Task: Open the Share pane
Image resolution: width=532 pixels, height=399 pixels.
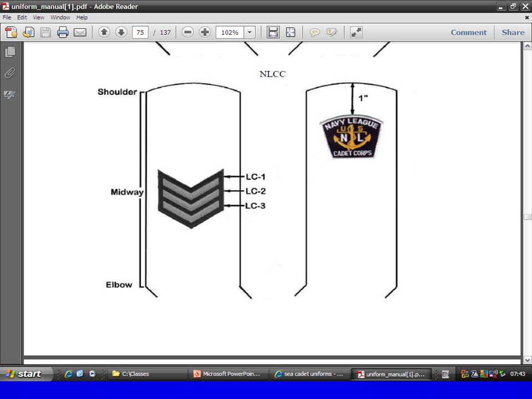Action: [x=513, y=33]
